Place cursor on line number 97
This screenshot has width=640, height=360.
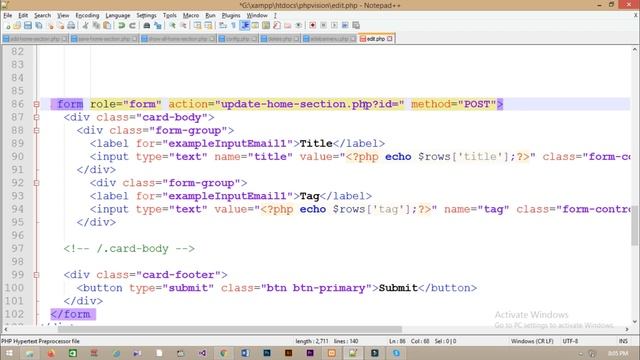(x=17, y=248)
